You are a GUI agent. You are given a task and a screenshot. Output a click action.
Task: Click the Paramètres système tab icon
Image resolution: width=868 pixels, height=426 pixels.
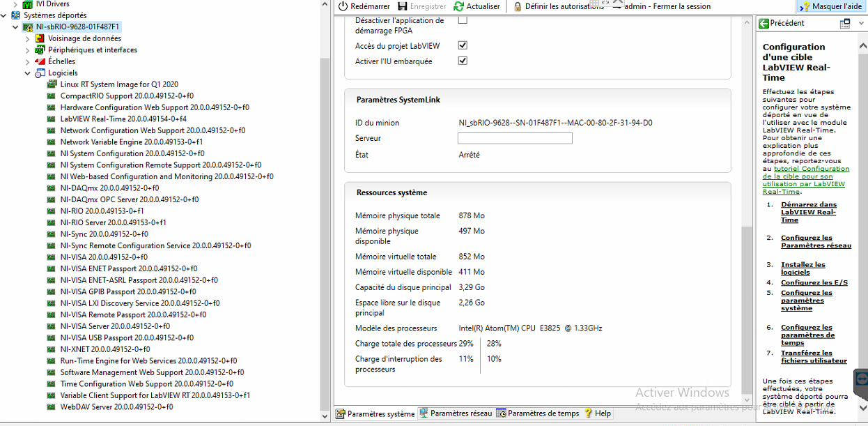tap(340, 413)
